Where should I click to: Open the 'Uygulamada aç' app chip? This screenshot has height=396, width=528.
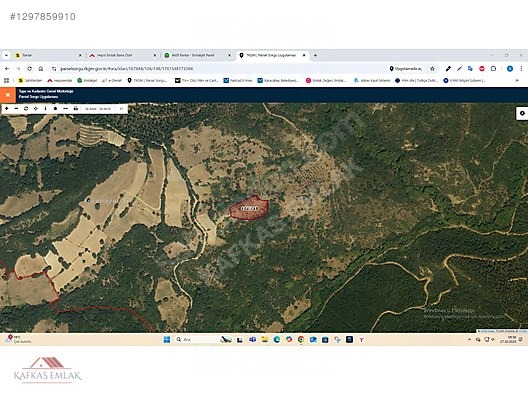tap(406, 69)
